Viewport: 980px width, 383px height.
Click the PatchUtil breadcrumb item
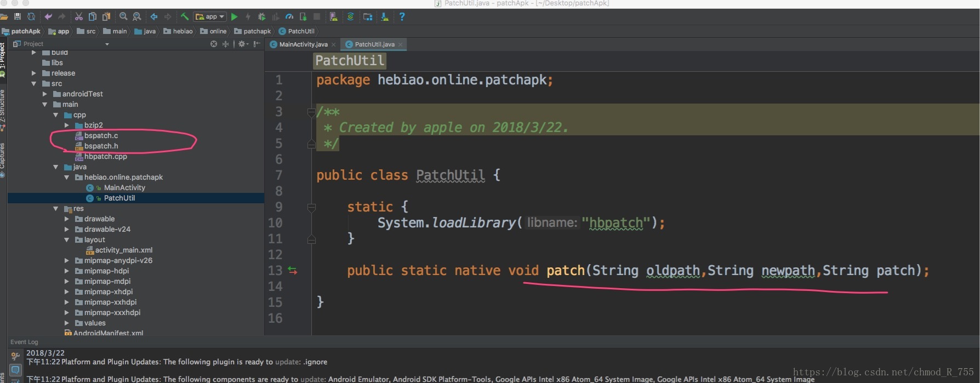[x=297, y=31]
